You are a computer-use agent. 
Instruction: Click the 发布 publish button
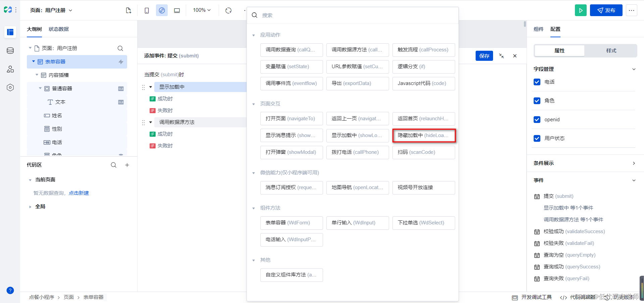click(606, 10)
